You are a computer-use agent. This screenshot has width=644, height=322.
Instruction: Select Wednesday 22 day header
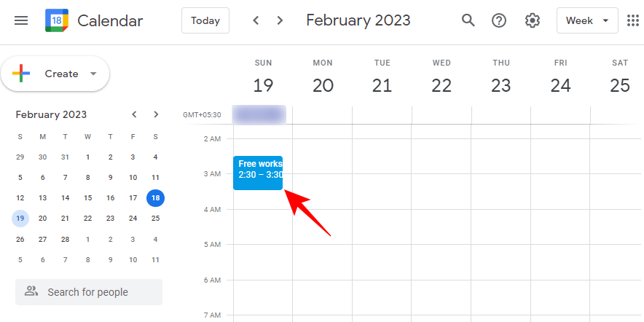pos(441,85)
